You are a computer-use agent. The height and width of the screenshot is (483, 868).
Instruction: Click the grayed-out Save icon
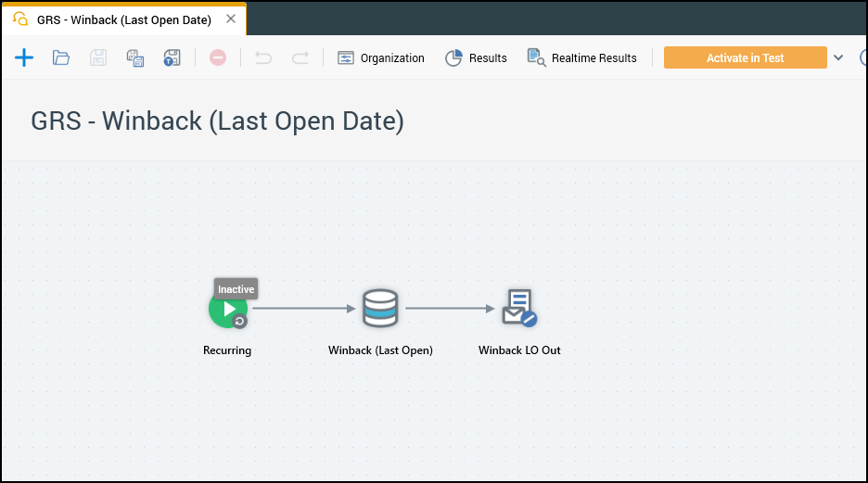click(x=98, y=57)
